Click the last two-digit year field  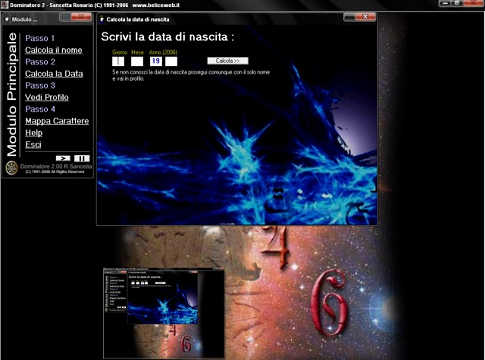(x=171, y=61)
